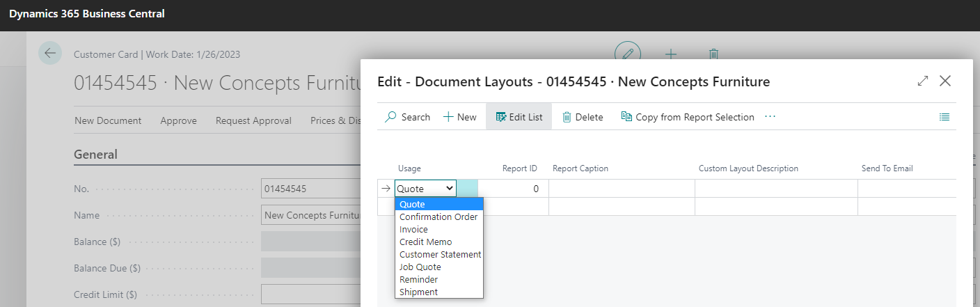Click the plus new-record icon on Customer Card
Image resolution: width=980 pixels, height=307 pixels.
point(671,54)
